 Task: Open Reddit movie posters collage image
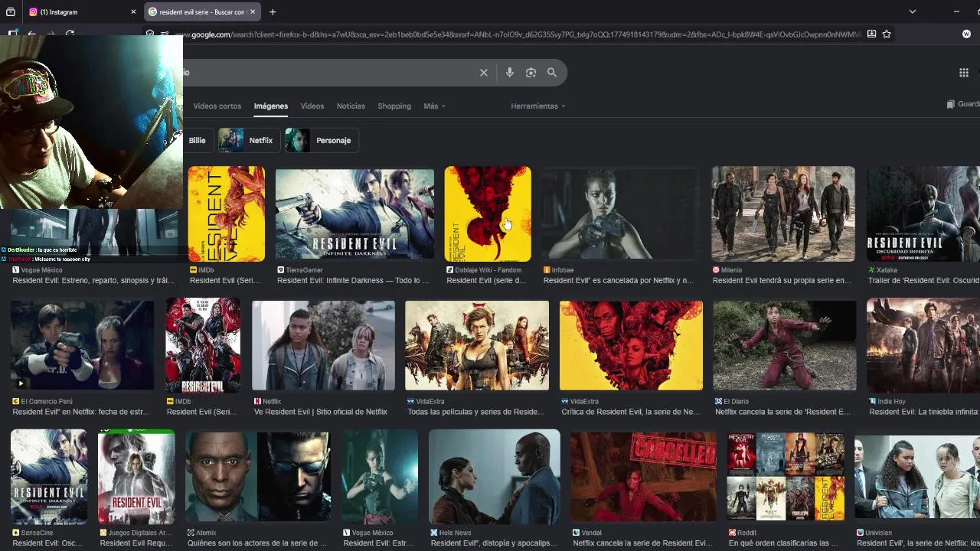pos(786,477)
